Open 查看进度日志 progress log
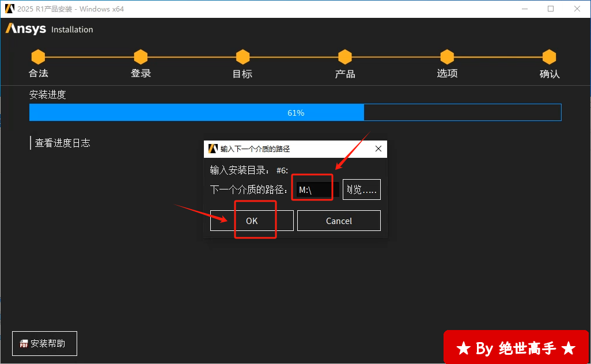591x364 pixels. 62,143
